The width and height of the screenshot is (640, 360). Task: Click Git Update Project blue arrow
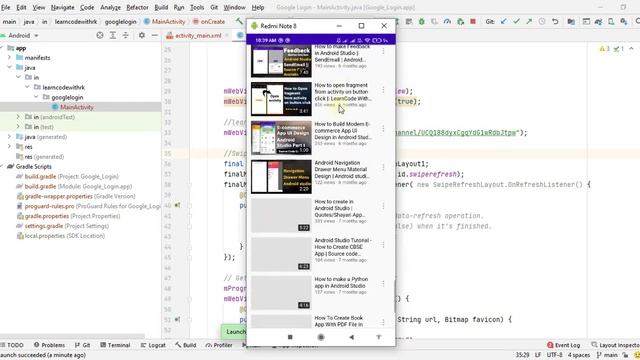coord(503,21)
